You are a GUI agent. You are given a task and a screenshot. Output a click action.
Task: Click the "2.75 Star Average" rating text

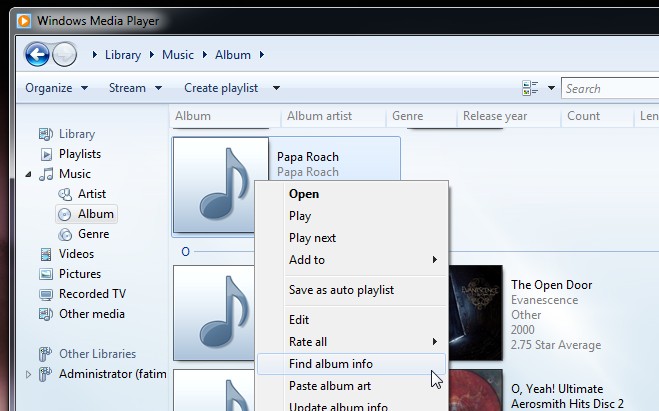click(x=556, y=345)
